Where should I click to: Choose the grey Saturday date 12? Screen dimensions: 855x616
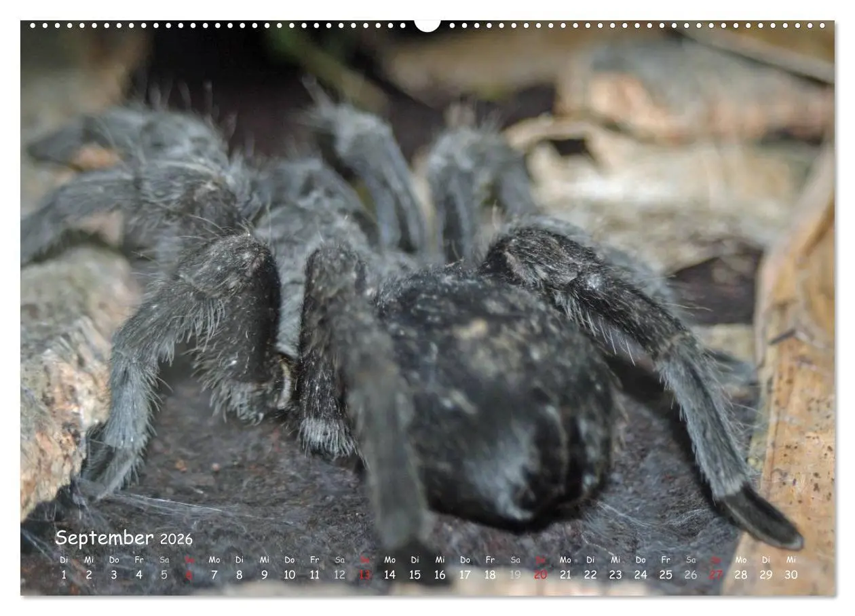[340, 575]
